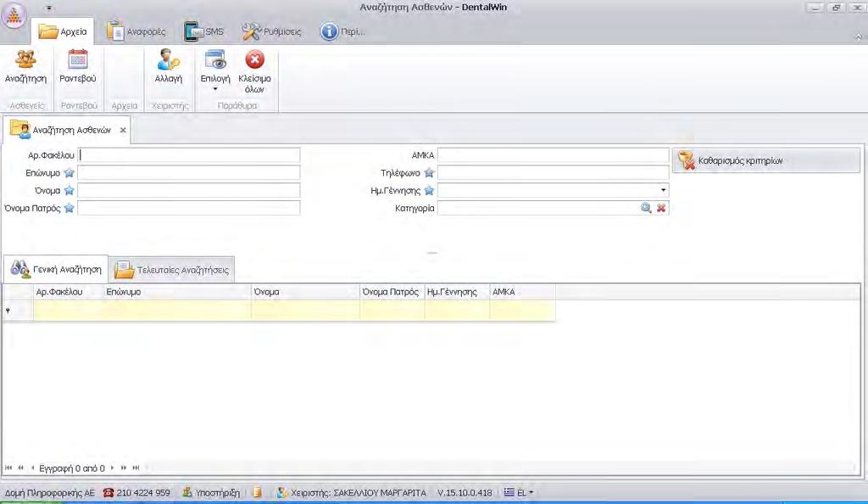Viewport: 868px width, 504px height.
Task: Click the star icon beside Όνομα Πατρός
Action: click(70, 208)
